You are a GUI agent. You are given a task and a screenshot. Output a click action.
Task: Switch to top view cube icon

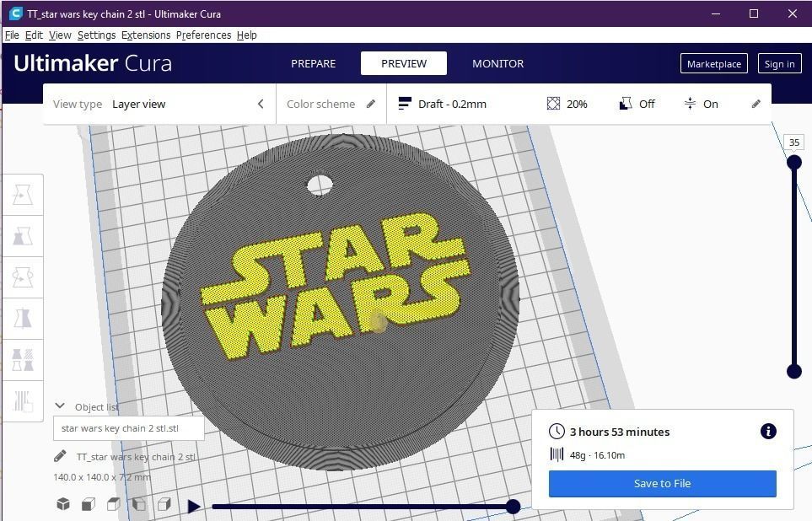[114, 504]
